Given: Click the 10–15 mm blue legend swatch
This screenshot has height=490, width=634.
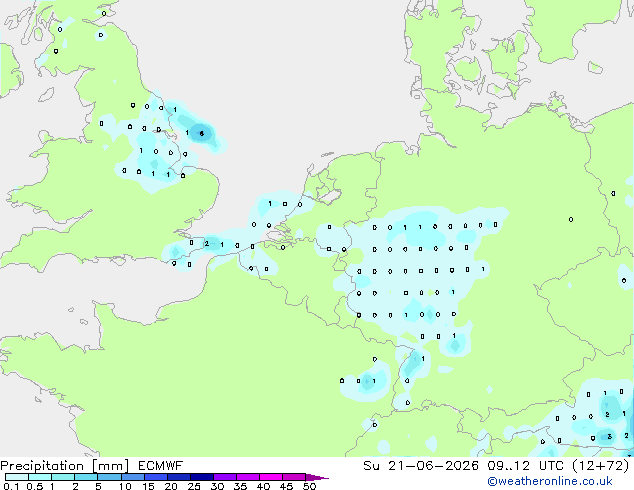Looking at the screenshot, I should tap(132, 477).
